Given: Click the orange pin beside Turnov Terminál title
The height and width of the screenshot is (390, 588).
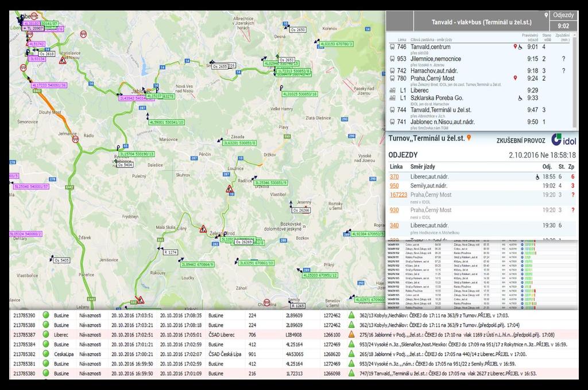Looking at the screenshot, I should 469,138.
